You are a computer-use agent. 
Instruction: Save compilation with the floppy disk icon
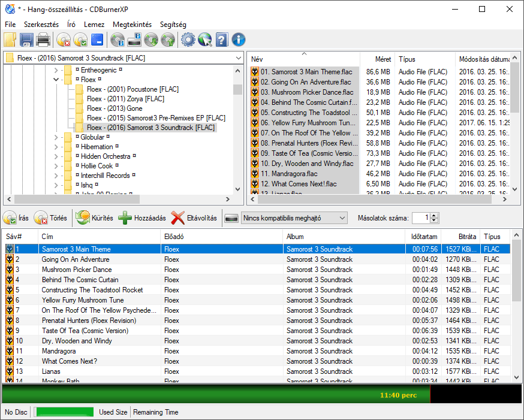point(26,40)
